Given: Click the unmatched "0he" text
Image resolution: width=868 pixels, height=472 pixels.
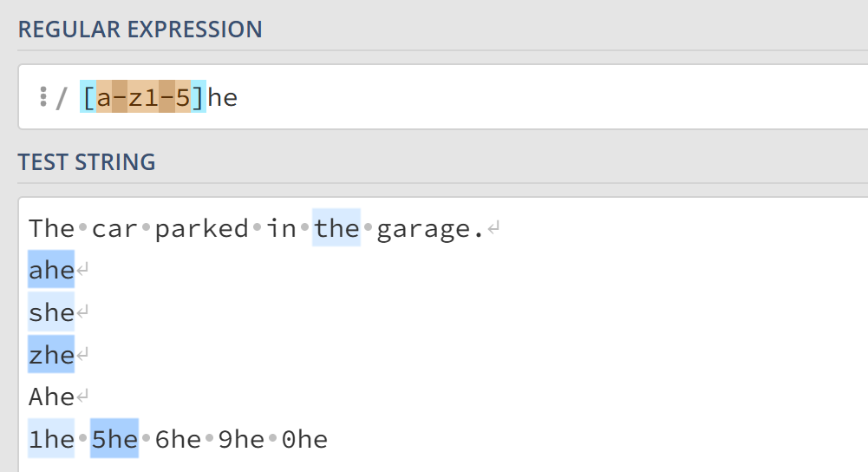Looking at the screenshot, I should (x=305, y=440).
